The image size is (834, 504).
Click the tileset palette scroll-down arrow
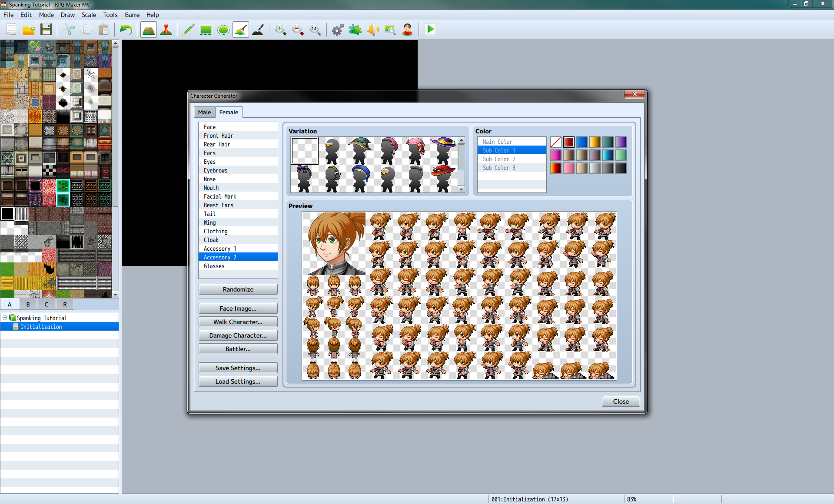coord(115,294)
